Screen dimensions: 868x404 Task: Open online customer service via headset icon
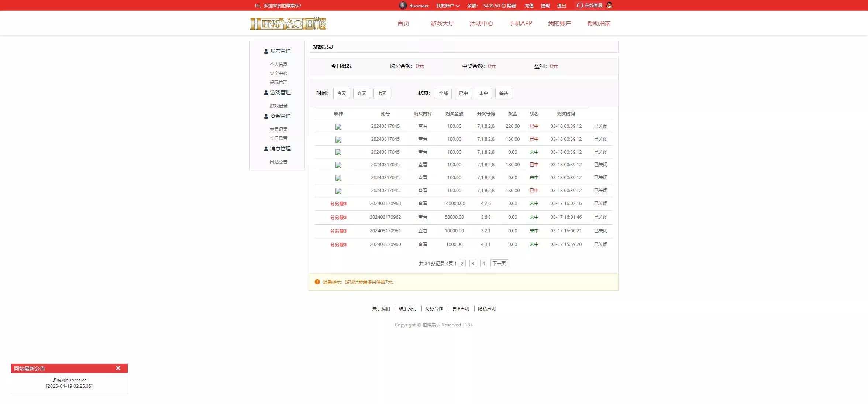[580, 6]
